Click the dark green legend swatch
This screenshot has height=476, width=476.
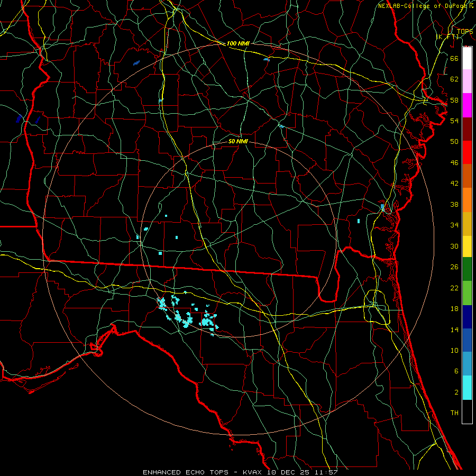tap(467, 269)
